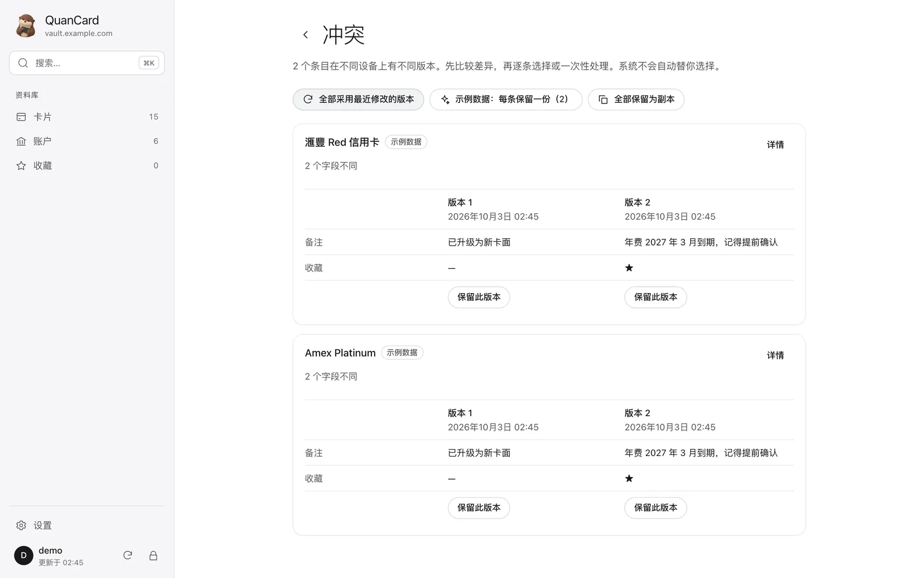Click the QuanCard mascot logo
924x578 pixels.
pos(25,26)
